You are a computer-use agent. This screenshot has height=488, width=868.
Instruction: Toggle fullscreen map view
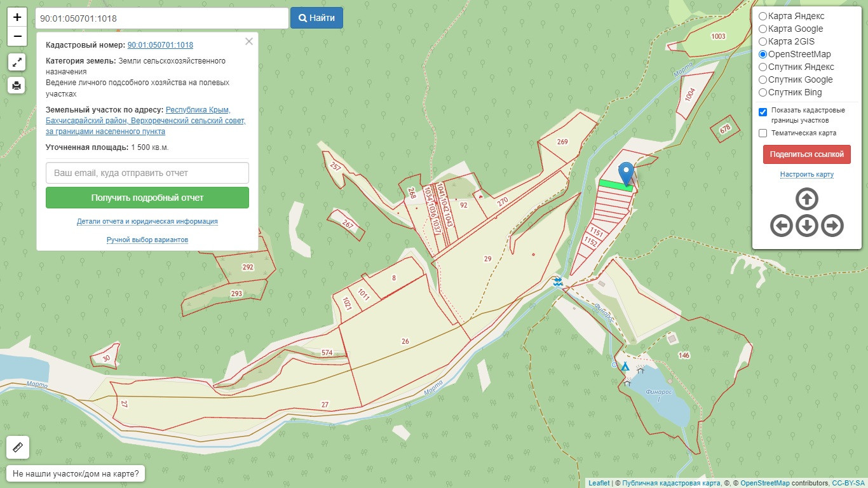[17, 62]
